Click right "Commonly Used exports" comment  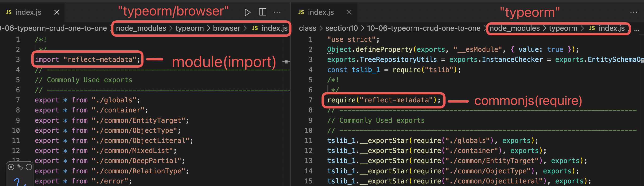376,120
